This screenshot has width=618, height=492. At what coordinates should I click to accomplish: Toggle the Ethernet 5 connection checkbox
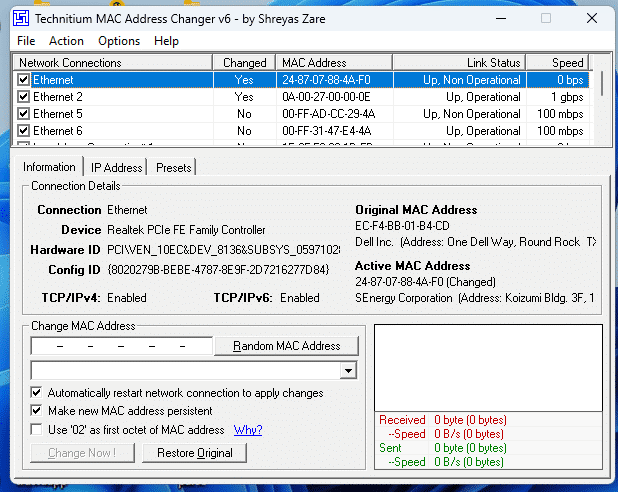coord(24,114)
